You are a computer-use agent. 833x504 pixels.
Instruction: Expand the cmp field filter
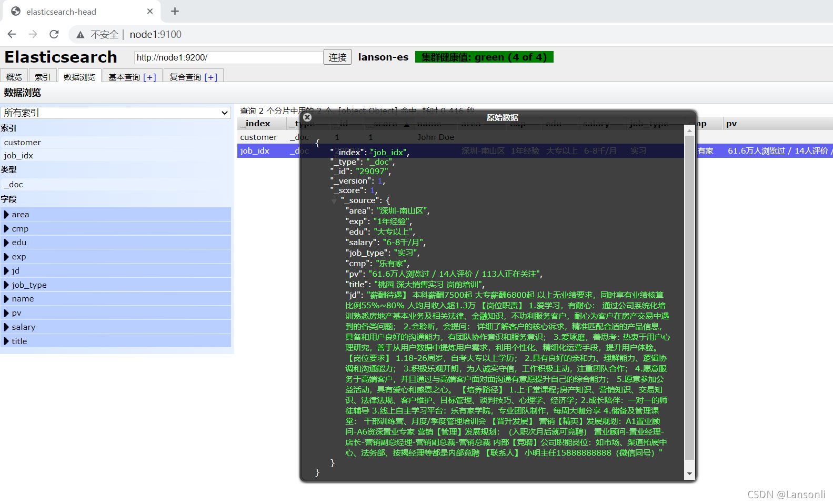[6, 228]
